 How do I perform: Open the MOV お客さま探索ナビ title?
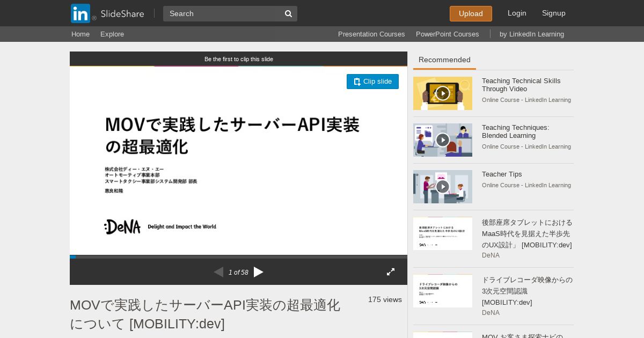[x=522, y=335]
